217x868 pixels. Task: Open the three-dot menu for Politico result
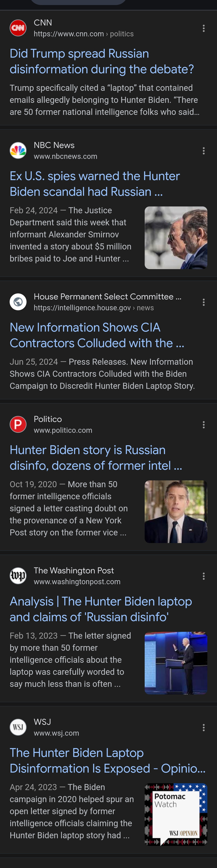pyautogui.click(x=204, y=425)
